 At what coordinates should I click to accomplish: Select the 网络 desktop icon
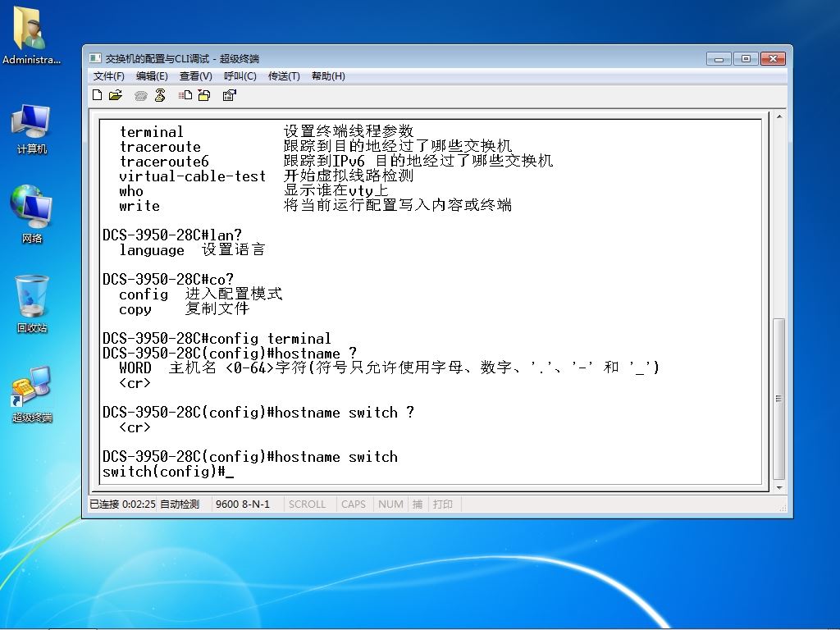(31, 214)
